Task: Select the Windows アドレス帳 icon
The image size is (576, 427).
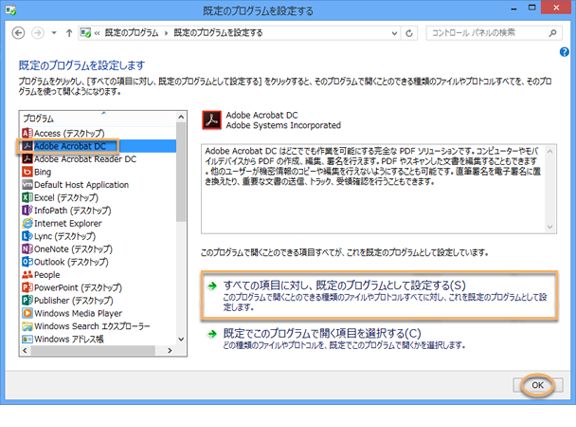Action: click(x=27, y=339)
